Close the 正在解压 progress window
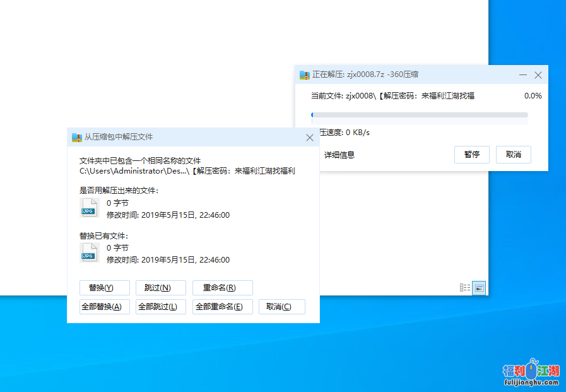566x392 pixels. (538, 74)
